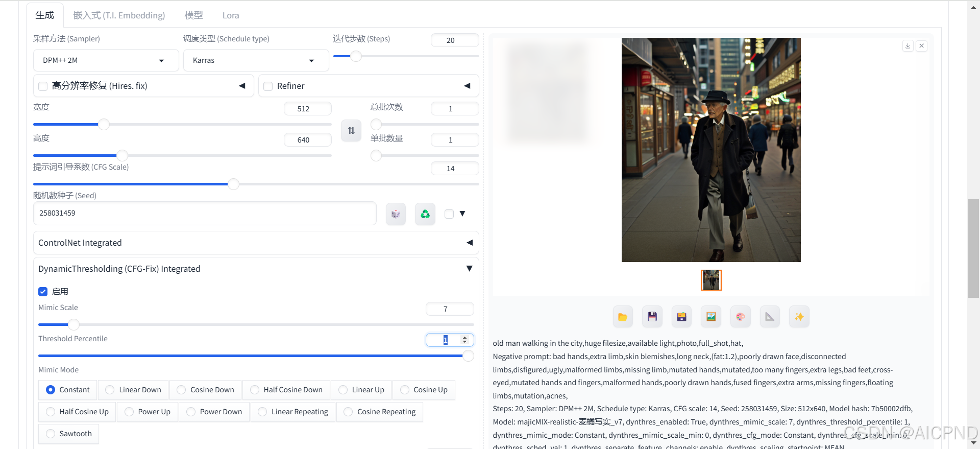Click the 单批数量 value field
Viewport: 980px width, 449px height.
point(455,140)
